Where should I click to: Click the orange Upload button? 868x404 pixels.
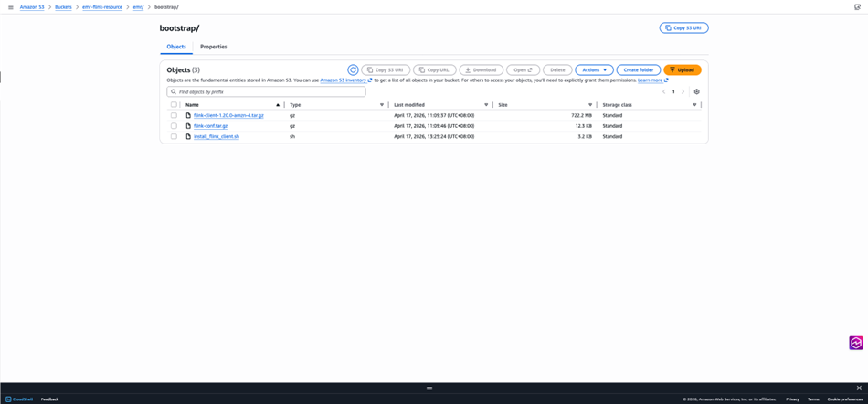tap(682, 69)
